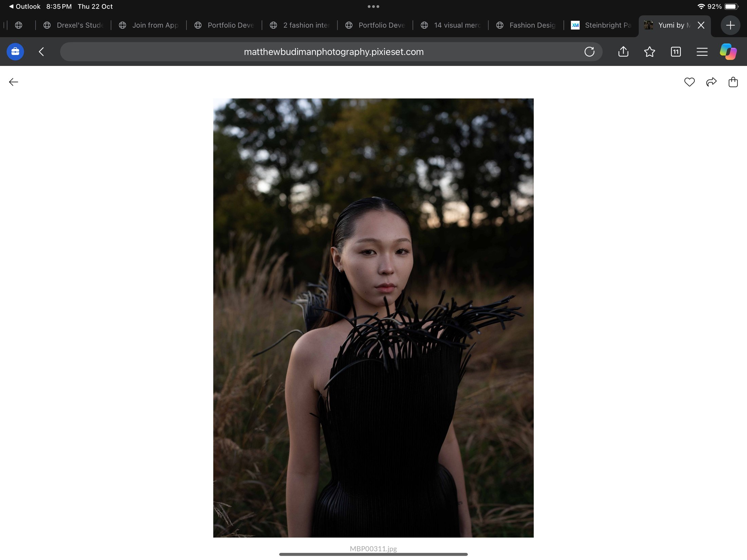The width and height of the screenshot is (747, 560).
Task: Switch to 2 fashion inter tab
Action: [x=299, y=25]
